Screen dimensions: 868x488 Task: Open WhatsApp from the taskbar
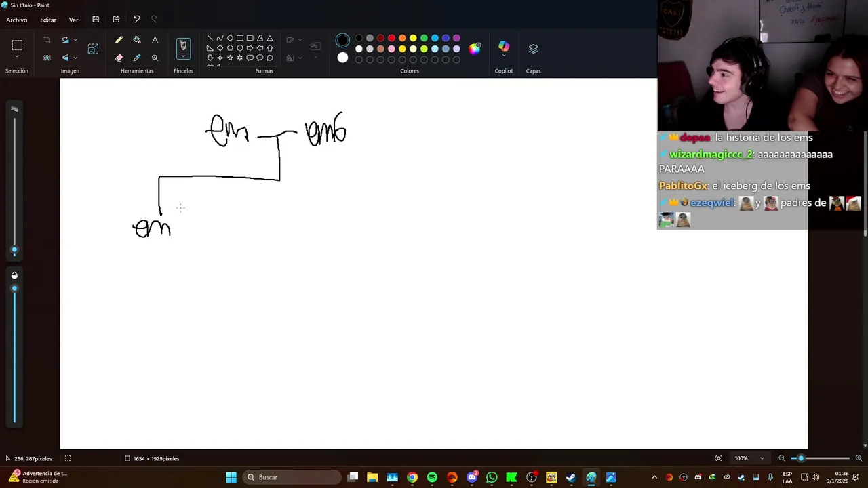coord(492,477)
